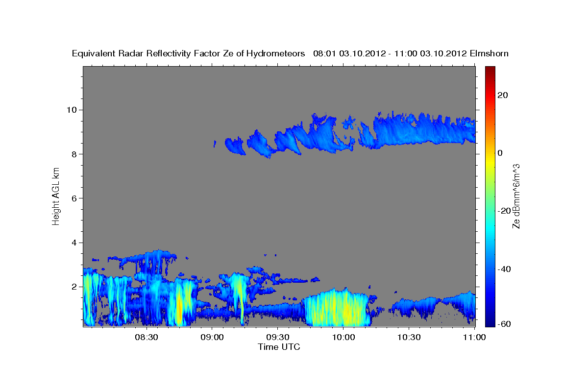Click the colorbar label 'Ze dBmm^6/m^3'
The image size is (588, 392).
pyautogui.click(x=516, y=196)
